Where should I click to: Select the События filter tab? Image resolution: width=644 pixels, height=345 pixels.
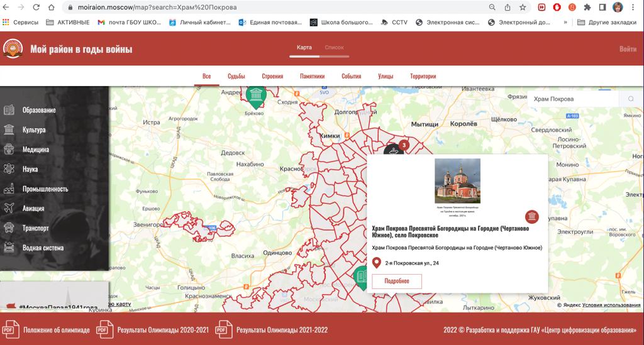click(x=351, y=76)
